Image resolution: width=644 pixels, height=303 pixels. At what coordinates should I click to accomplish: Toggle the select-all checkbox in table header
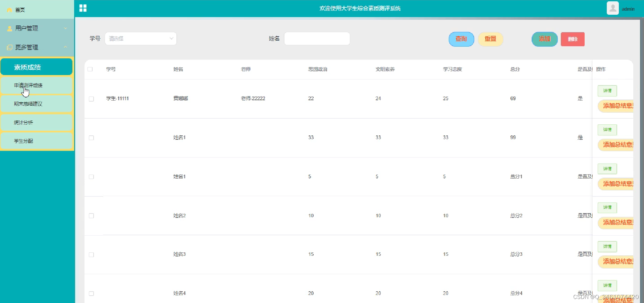[90, 69]
